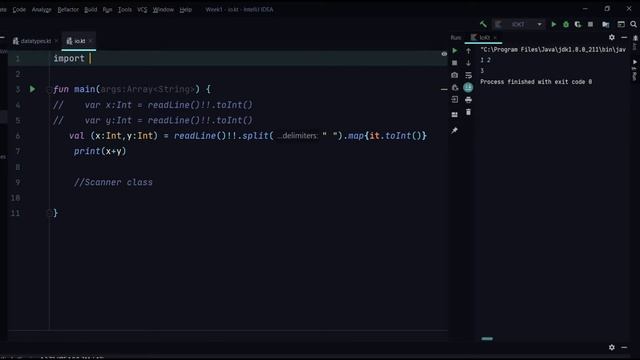Close the datatypes.kt editor tab

56,41
